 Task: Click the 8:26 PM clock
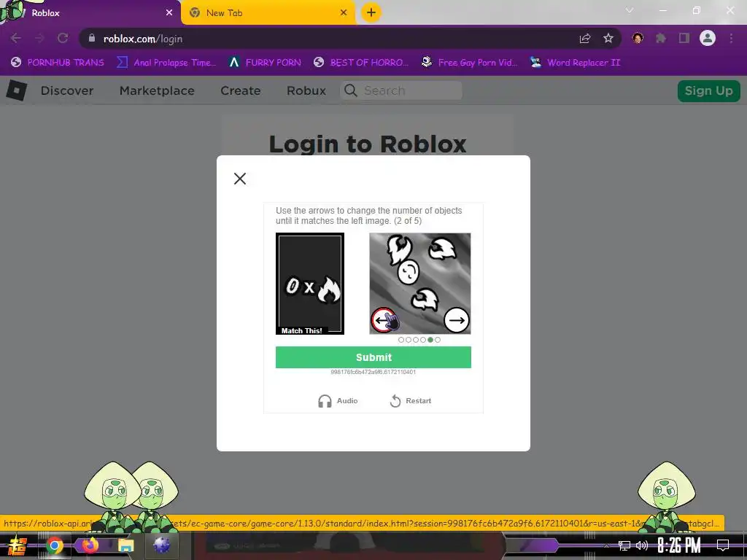(x=679, y=545)
